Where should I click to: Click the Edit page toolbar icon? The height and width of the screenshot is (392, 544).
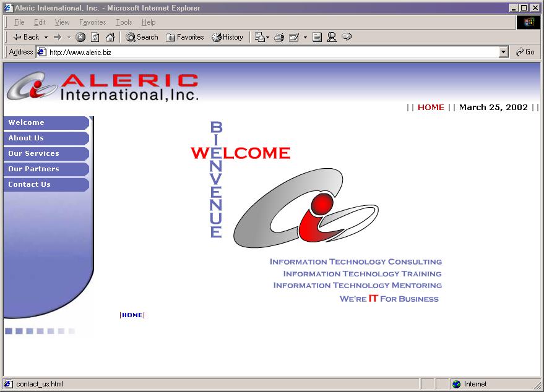[294, 37]
